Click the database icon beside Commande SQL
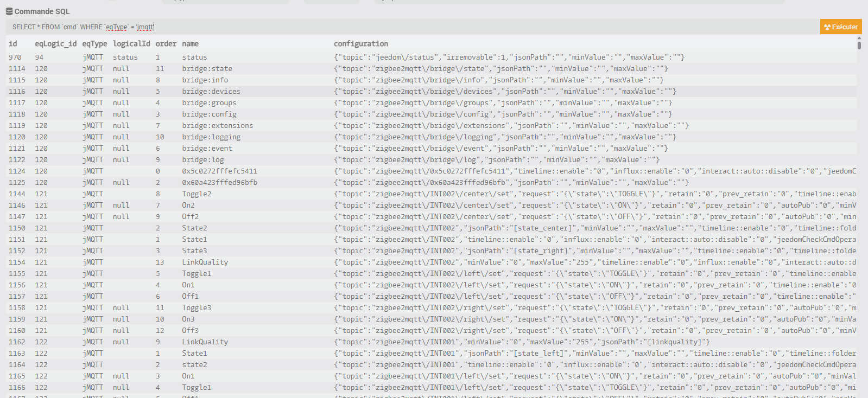 tap(9, 11)
